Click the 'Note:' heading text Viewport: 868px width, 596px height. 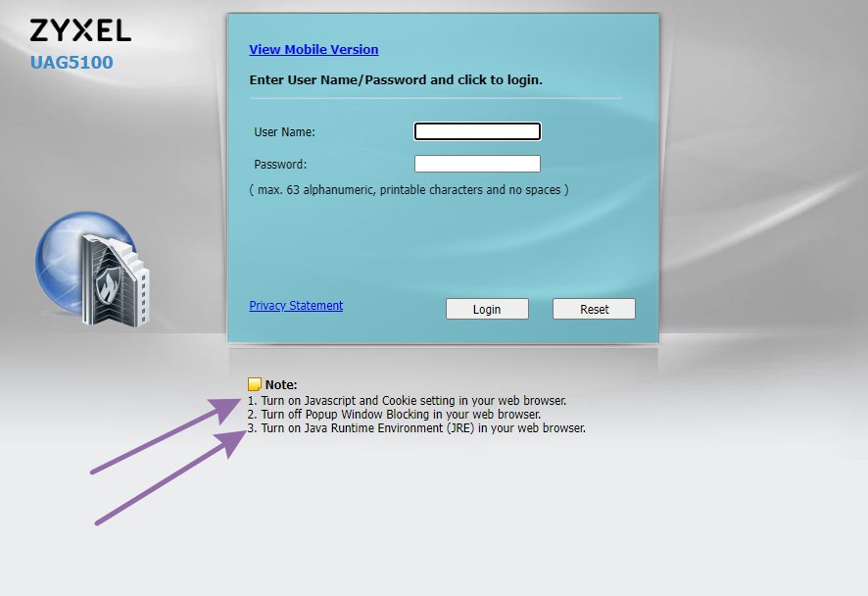point(281,384)
